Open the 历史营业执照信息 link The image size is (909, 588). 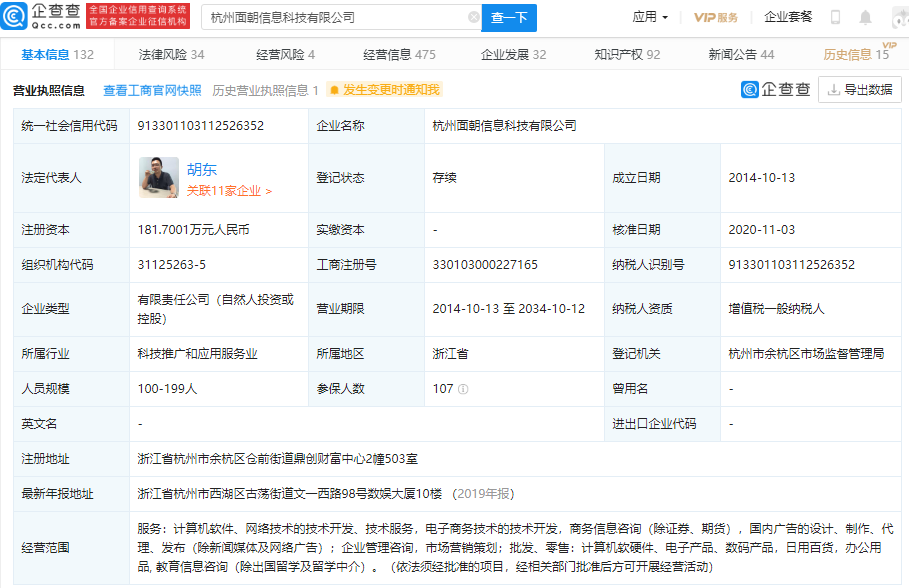pyautogui.click(x=265, y=90)
